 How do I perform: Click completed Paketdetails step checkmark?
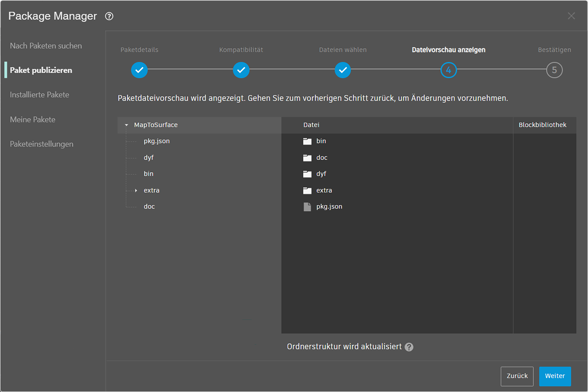coord(139,70)
